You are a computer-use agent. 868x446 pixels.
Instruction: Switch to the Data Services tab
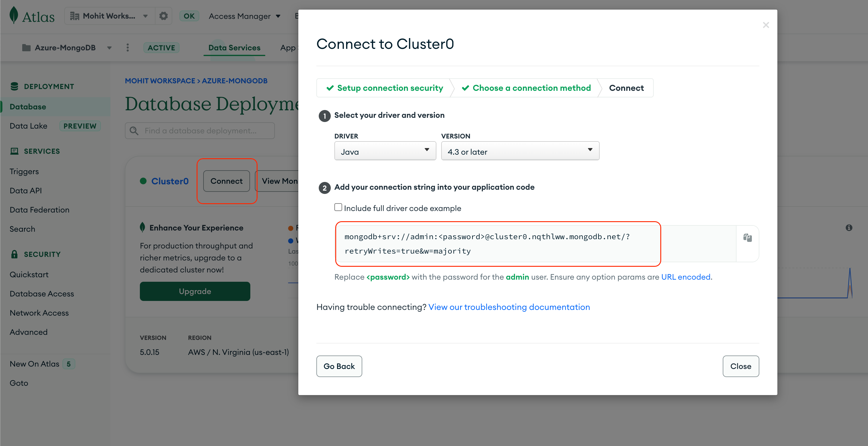[x=234, y=47]
